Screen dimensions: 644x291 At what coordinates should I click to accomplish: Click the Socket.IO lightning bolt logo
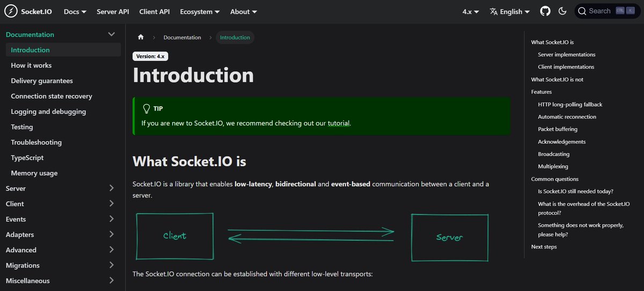pos(10,11)
